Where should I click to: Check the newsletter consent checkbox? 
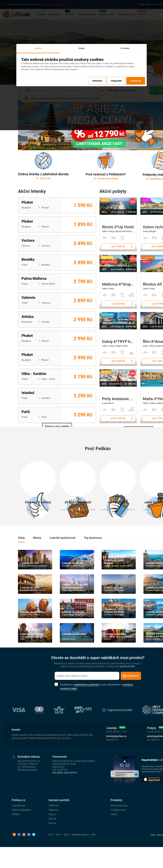click(x=56, y=684)
